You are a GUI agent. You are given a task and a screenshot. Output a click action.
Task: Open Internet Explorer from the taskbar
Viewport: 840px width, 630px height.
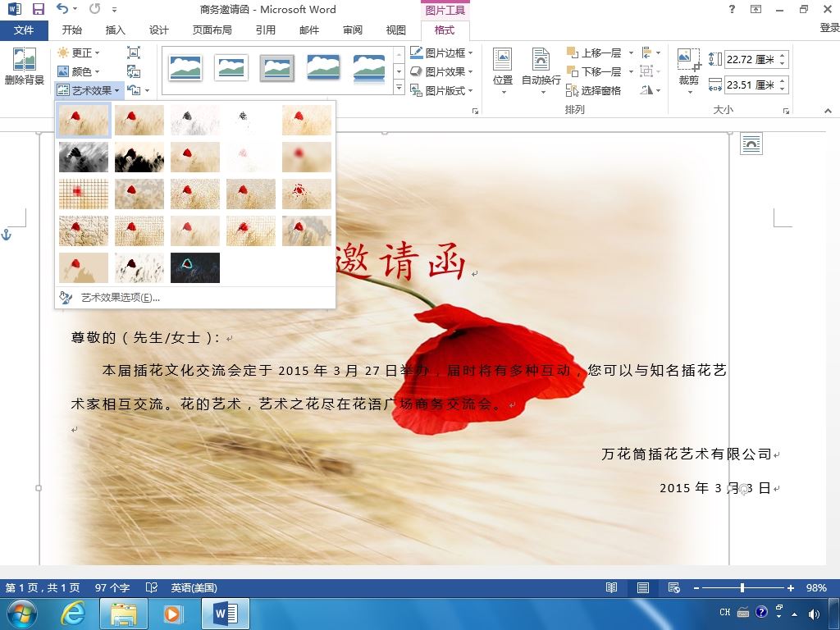click(x=72, y=614)
